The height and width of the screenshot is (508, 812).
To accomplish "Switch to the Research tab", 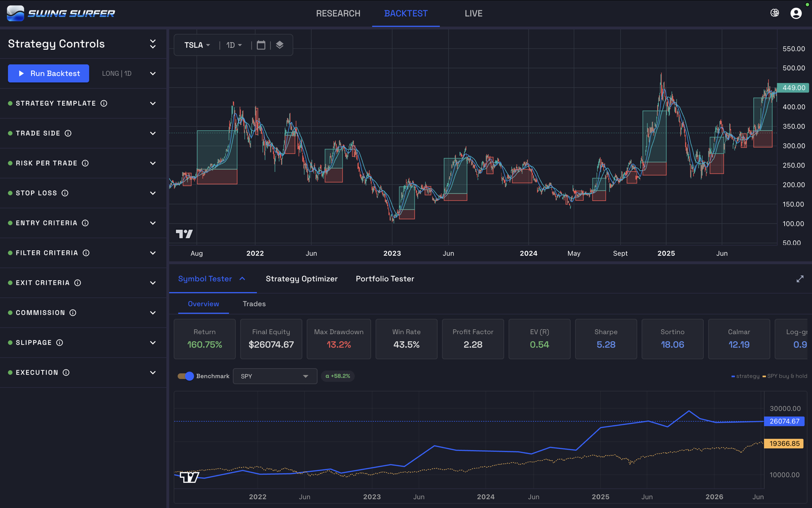I will 338,13.
